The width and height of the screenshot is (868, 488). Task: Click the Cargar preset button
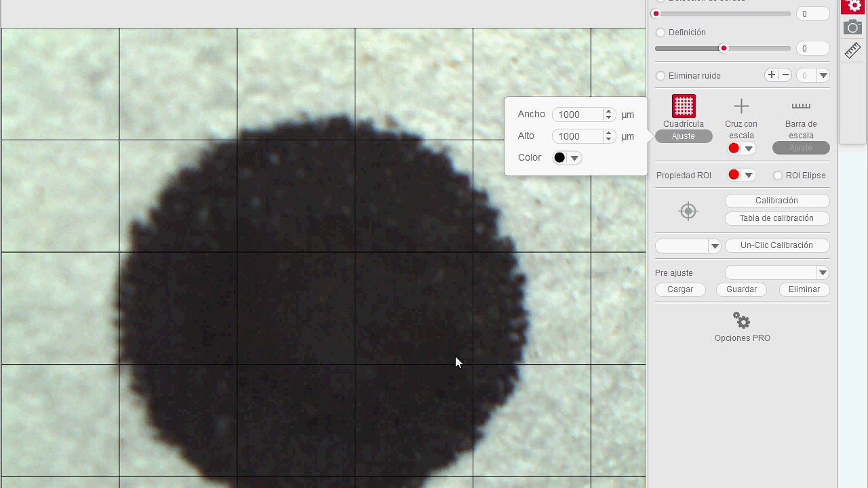coord(680,289)
